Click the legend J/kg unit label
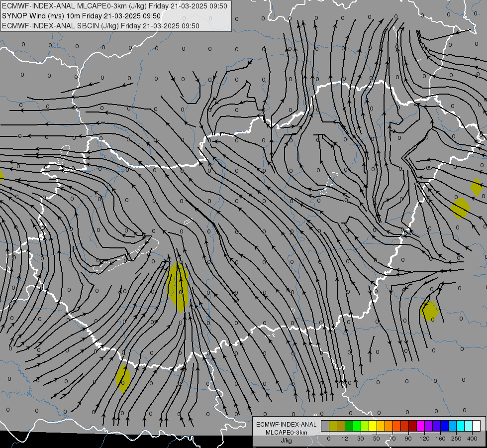 click(x=286, y=441)
